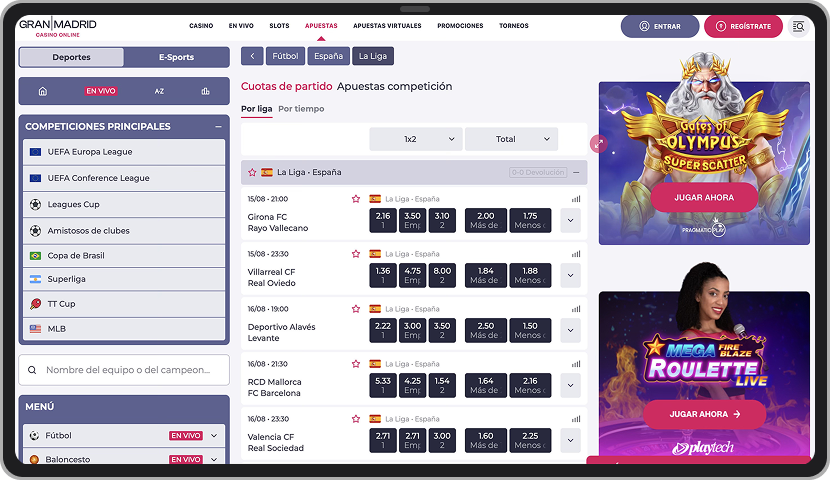
Task: Open the 1x2 market dropdown
Action: pyautogui.click(x=416, y=139)
